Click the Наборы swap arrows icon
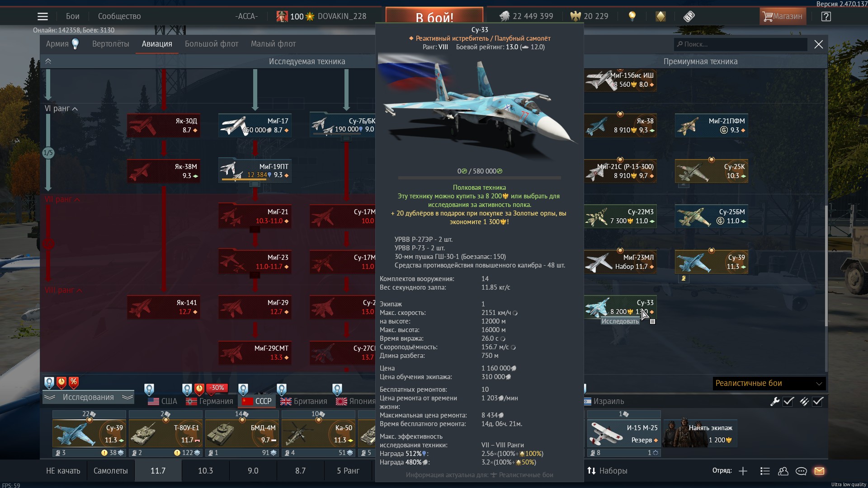The width and height of the screenshot is (868, 488). pos(591,471)
